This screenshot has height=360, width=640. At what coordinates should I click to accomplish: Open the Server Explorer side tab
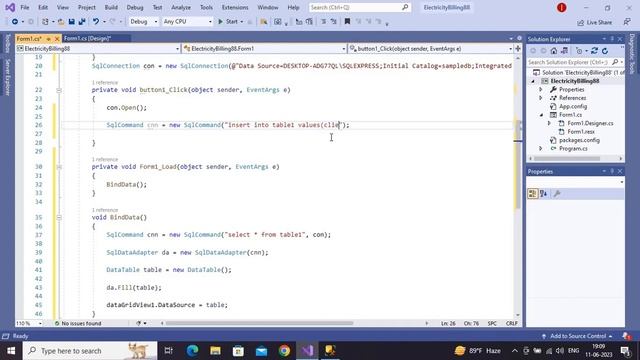point(7,77)
